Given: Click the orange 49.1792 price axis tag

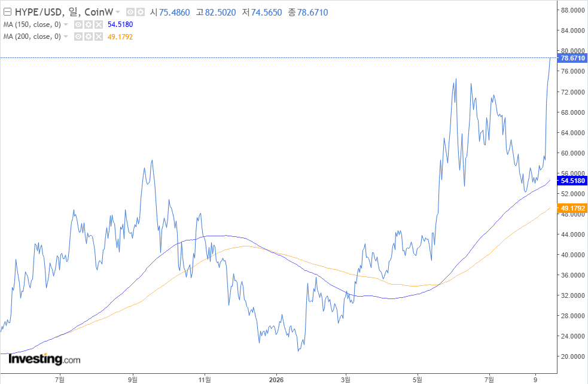Looking at the screenshot, I should pyautogui.click(x=572, y=208).
